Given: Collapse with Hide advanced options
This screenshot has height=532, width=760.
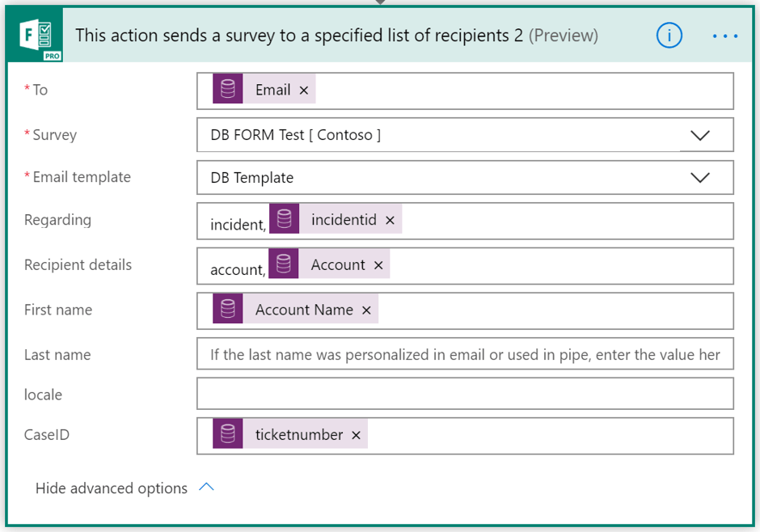Looking at the screenshot, I should point(125,488).
